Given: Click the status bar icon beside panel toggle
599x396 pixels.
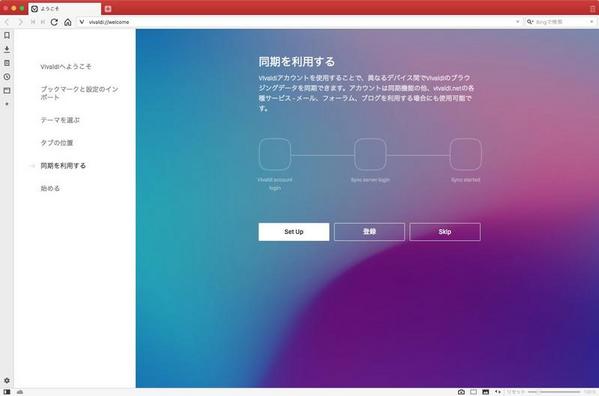Looking at the screenshot, I should tap(20, 392).
